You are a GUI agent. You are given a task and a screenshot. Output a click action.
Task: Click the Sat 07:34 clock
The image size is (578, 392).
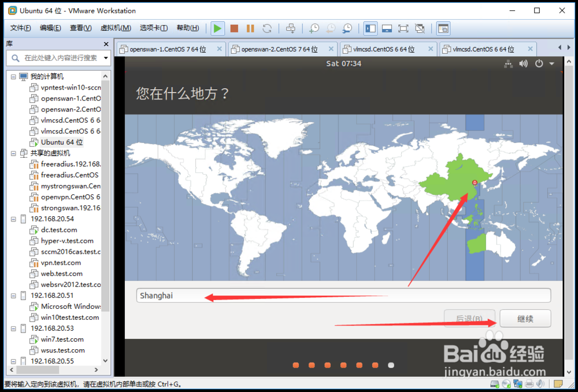(343, 64)
